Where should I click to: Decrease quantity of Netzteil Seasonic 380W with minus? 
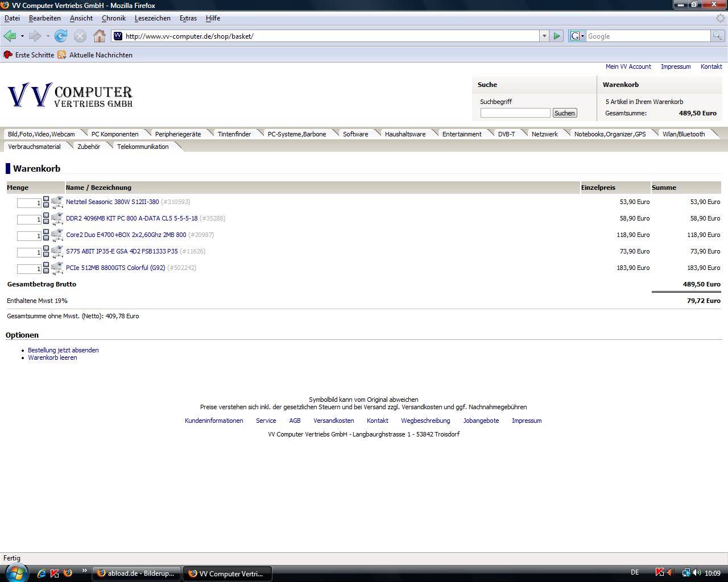click(x=46, y=205)
